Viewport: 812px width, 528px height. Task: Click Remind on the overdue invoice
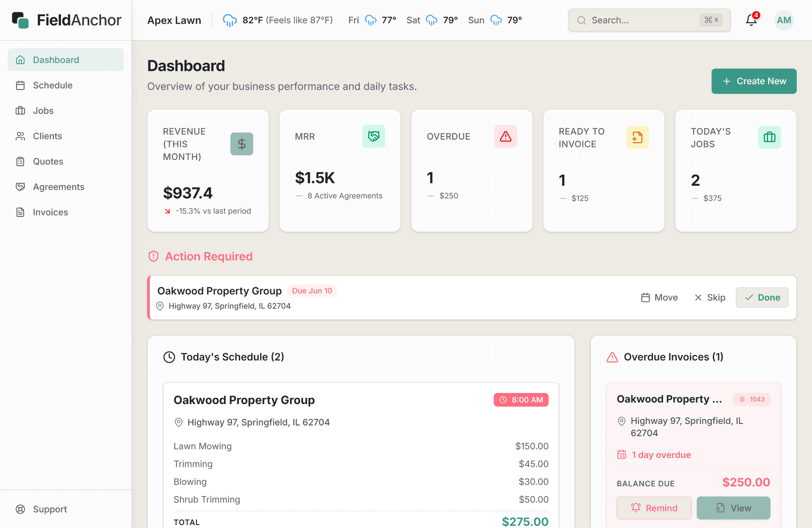(x=654, y=508)
